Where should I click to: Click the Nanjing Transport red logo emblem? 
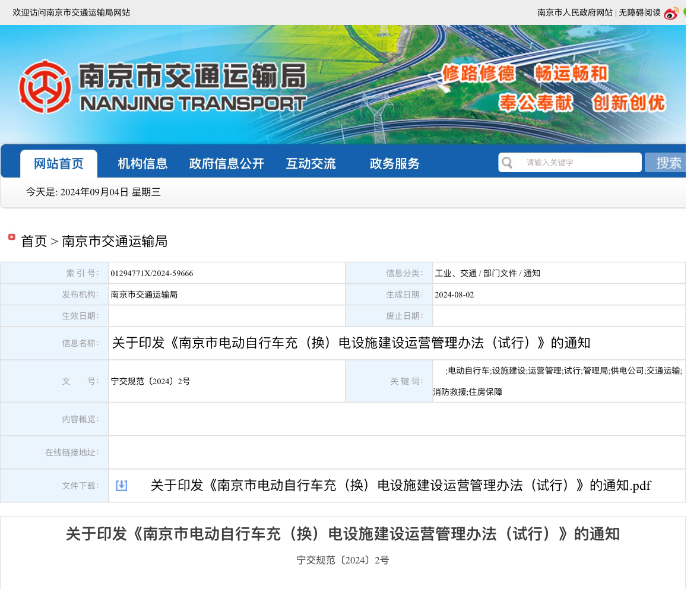coord(45,87)
